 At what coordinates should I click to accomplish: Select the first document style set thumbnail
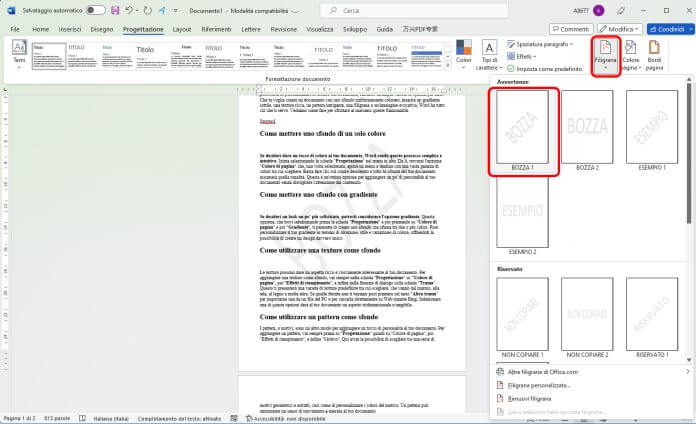49,56
